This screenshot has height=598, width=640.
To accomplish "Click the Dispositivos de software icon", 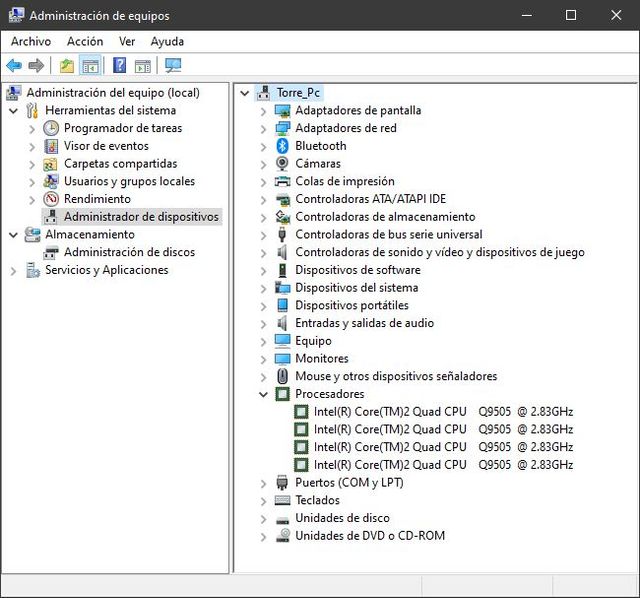I will tap(282, 270).
